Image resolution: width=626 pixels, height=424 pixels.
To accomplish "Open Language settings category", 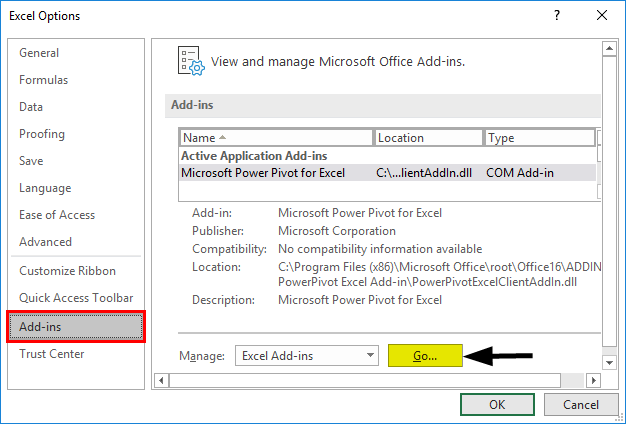I will (x=76, y=188).
